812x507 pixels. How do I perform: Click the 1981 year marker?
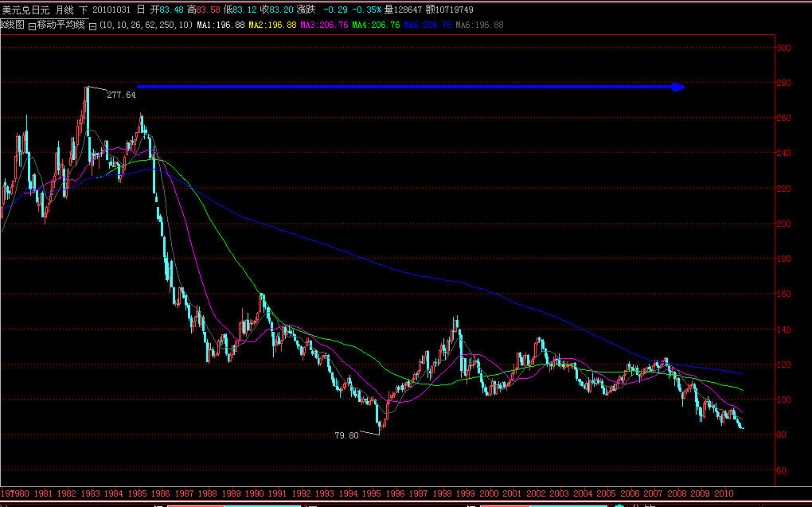pyautogui.click(x=43, y=494)
